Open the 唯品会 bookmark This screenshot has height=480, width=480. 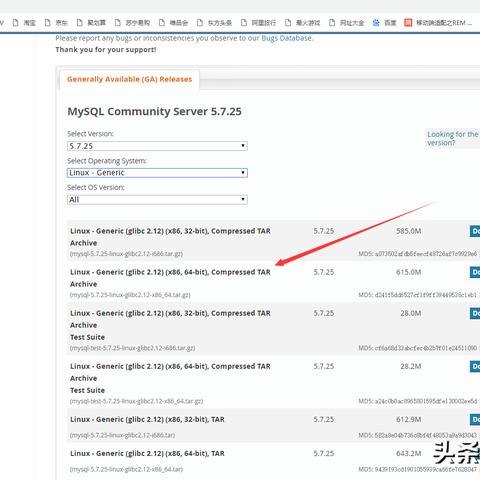(173, 23)
